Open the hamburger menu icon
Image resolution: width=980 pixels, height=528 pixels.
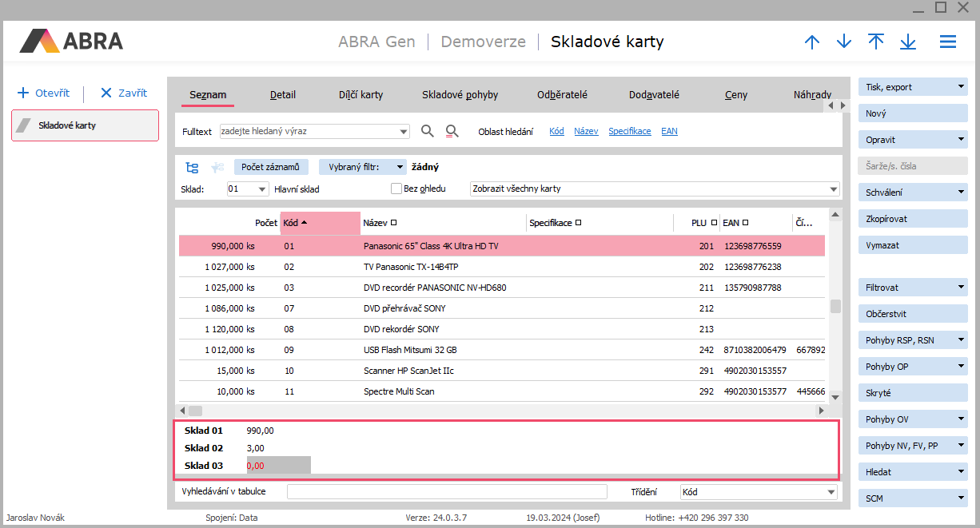[x=948, y=42]
